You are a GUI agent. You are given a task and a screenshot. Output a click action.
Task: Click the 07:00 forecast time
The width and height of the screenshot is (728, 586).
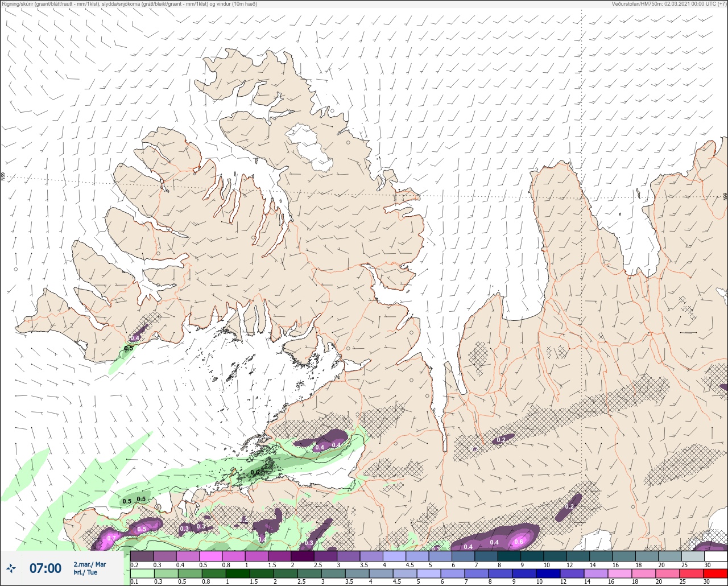(x=45, y=568)
